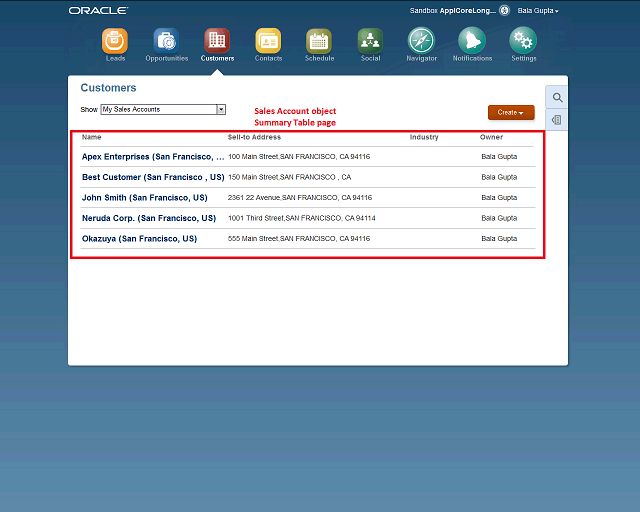Open the Opportunities icon

tap(166, 41)
